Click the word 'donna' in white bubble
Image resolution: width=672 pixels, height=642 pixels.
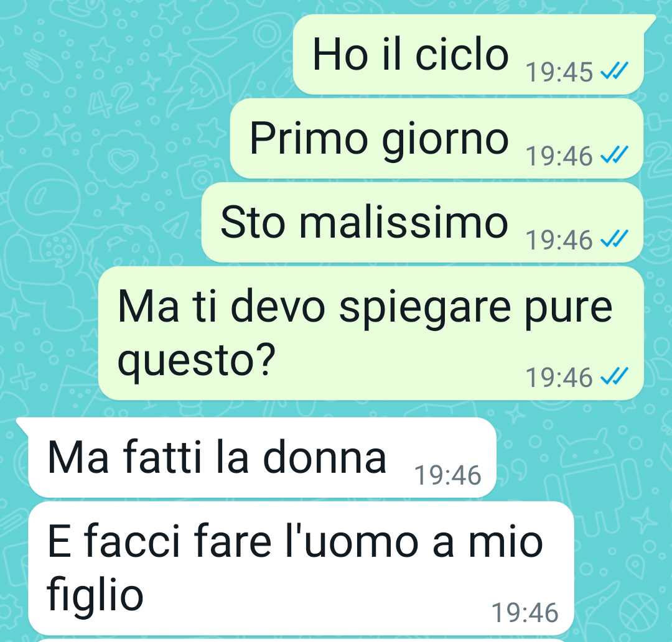click(324, 457)
